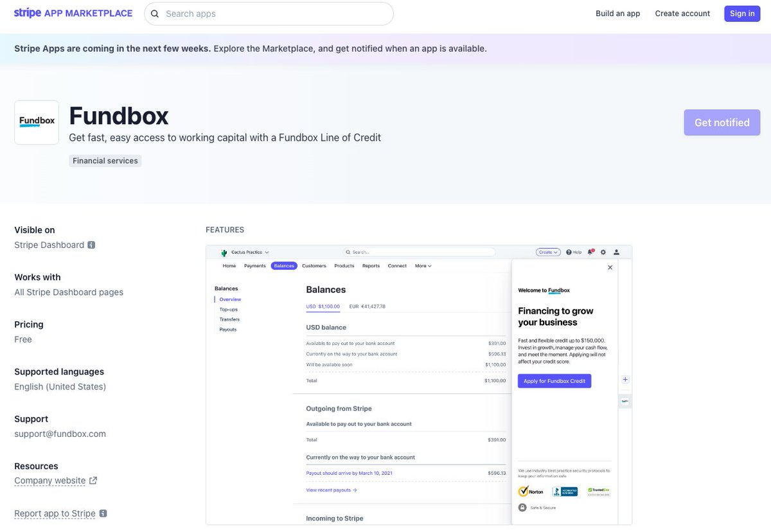This screenshot has width=771, height=532.
Task: Click info icon beside Stripe Dashboard
Action: [91, 245]
